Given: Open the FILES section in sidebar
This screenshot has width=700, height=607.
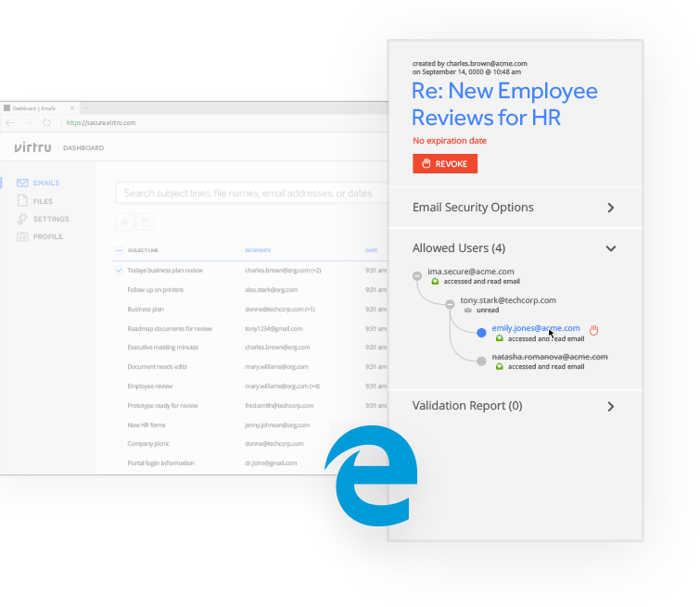Looking at the screenshot, I should tap(43, 201).
